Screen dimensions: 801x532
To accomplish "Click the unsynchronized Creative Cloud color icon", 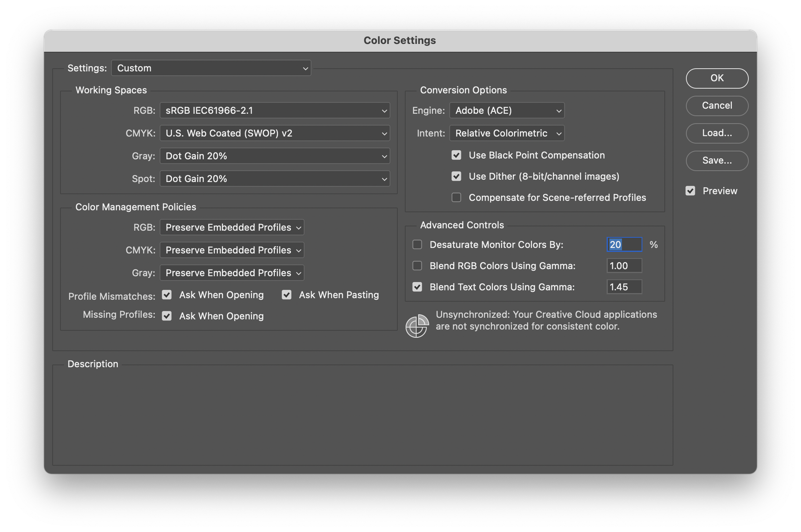I will 416,326.
